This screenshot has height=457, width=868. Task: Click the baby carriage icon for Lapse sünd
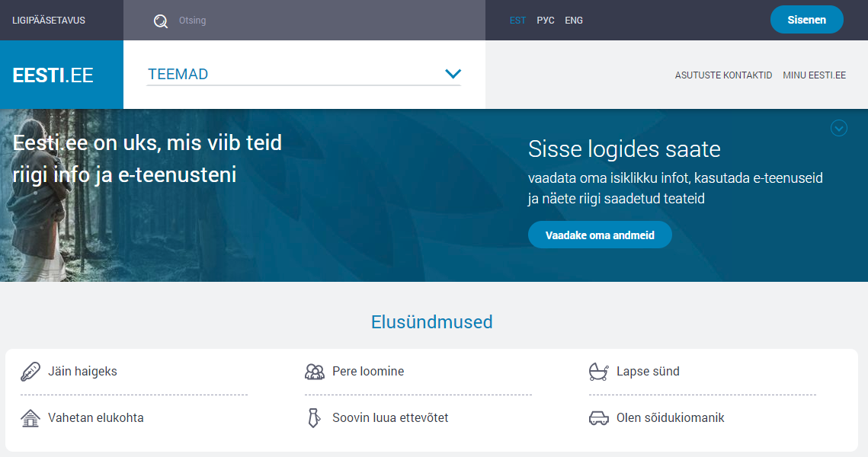click(x=597, y=370)
